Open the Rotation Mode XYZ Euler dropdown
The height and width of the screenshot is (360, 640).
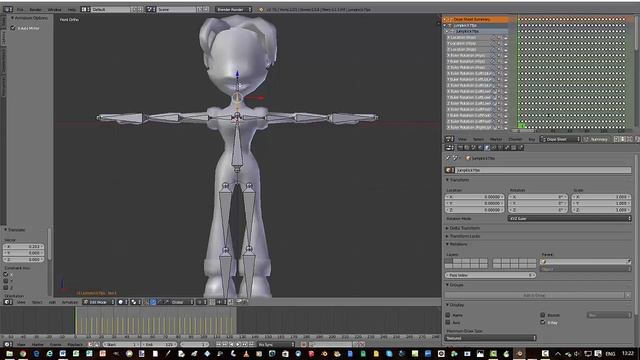pos(569,218)
